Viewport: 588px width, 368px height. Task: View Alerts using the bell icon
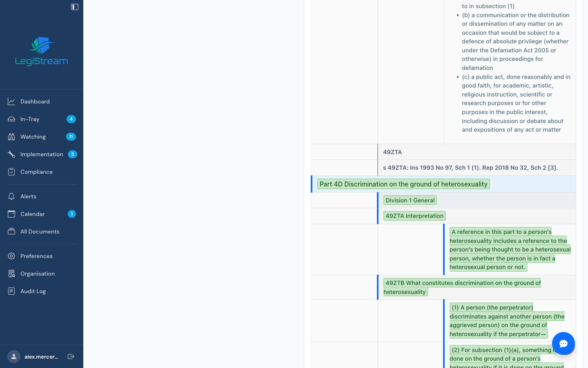[x=11, y=196]
